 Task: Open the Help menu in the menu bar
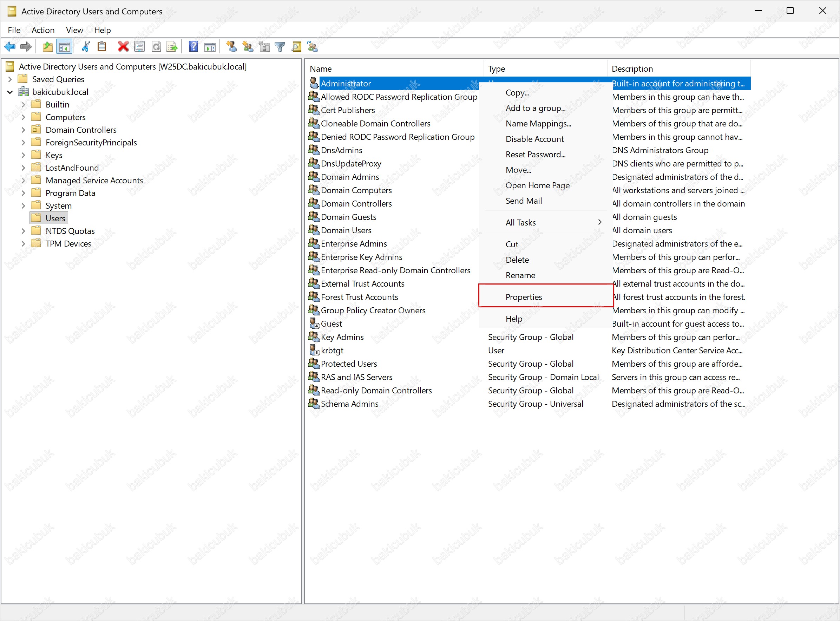102,30
